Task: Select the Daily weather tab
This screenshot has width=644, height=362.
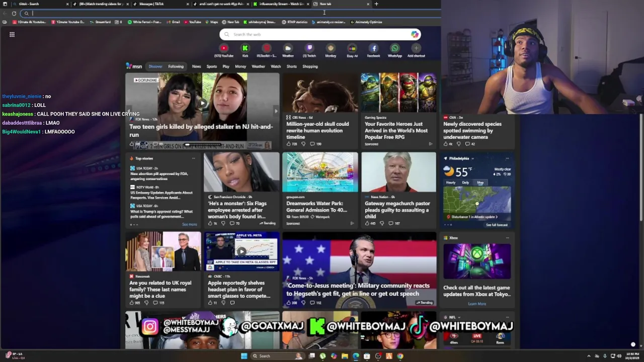Action: [465, 183]
